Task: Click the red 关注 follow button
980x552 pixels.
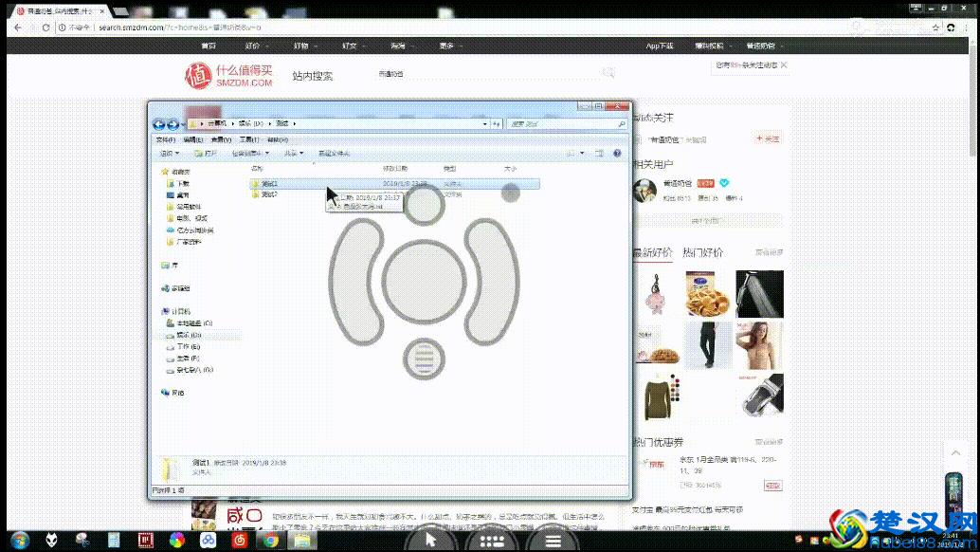Action: coord(768,138)
